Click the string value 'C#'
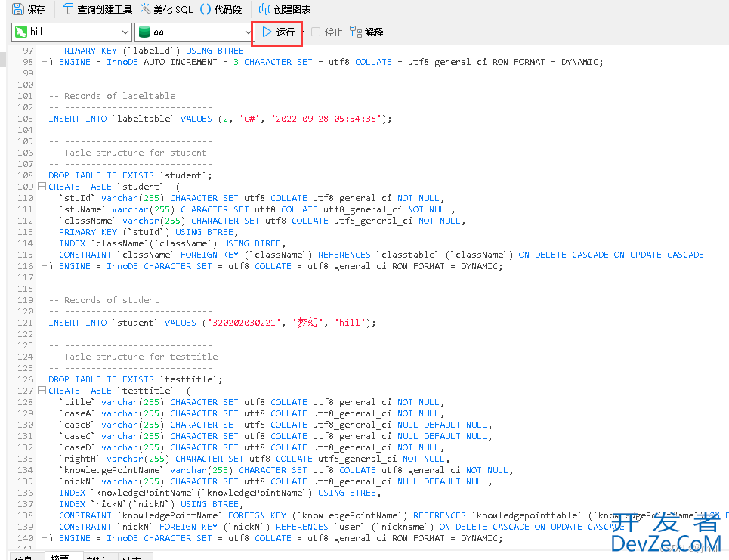Image resolution: width=729 pixels, height=560 pixels. point(249,119)
